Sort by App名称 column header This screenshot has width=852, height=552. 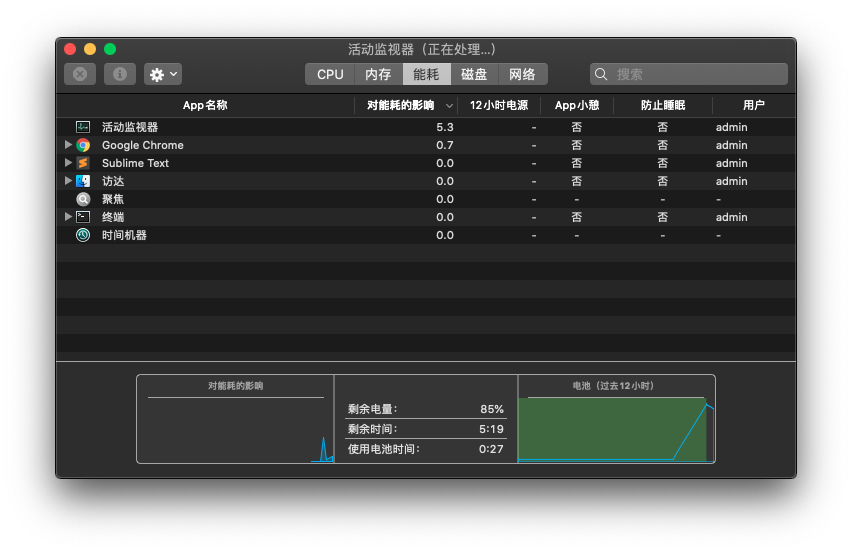point(204,105)
